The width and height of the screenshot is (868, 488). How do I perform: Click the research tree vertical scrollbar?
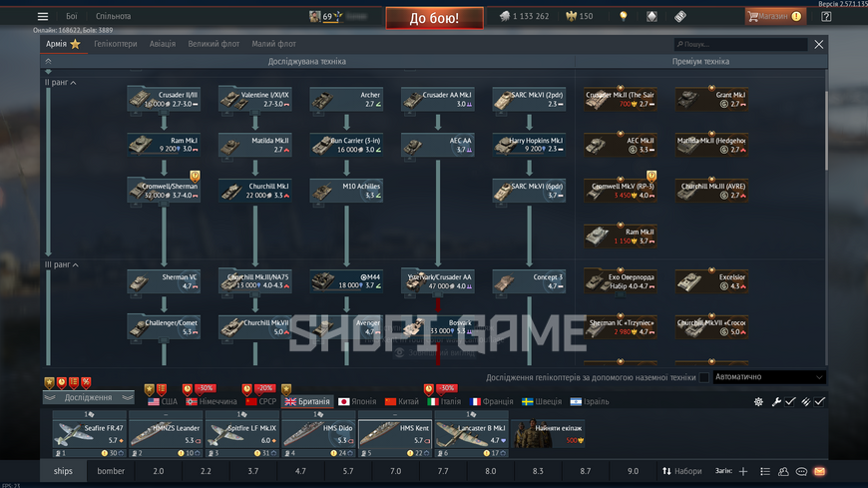coord(826,130)
